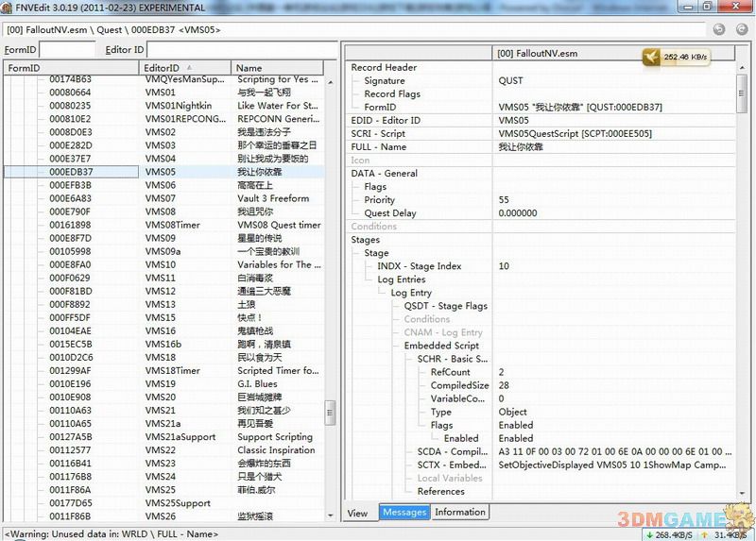756x541 pixels.
Task: Select the VMS04 record row
Action: click(163, 159)
